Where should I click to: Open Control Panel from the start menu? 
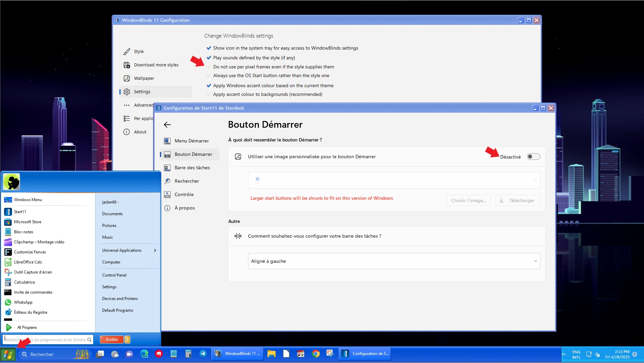(x=114, y=275)
